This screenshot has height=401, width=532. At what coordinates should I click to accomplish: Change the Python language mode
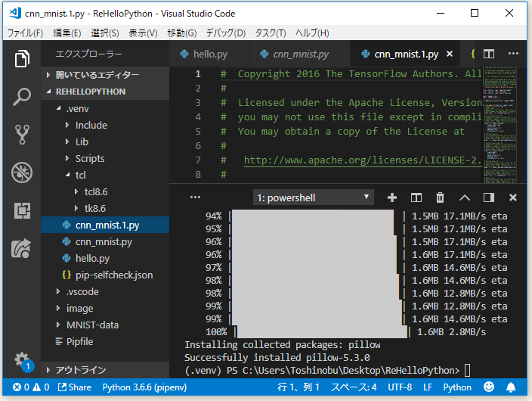click(x=457, y=387)
